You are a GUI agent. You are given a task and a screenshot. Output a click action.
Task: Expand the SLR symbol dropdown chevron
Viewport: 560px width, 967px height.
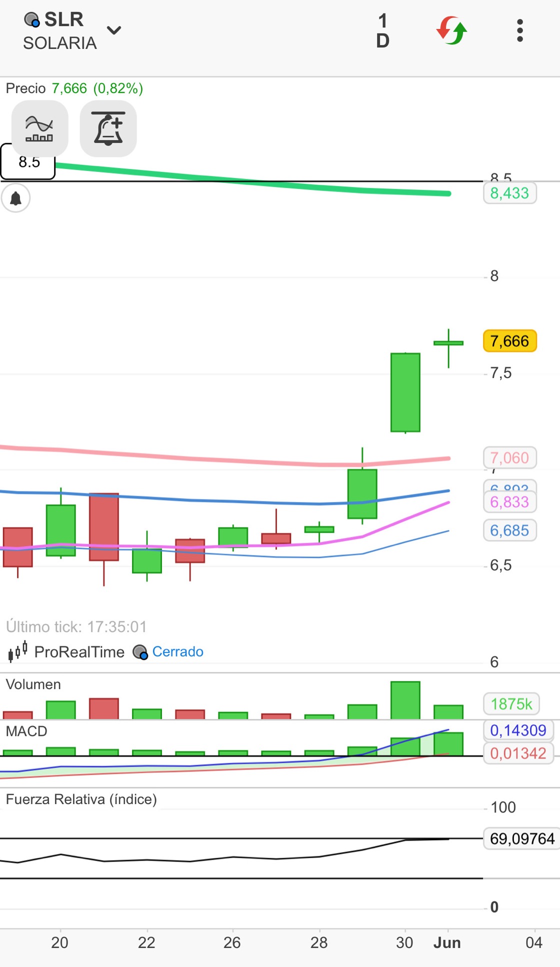114,30
